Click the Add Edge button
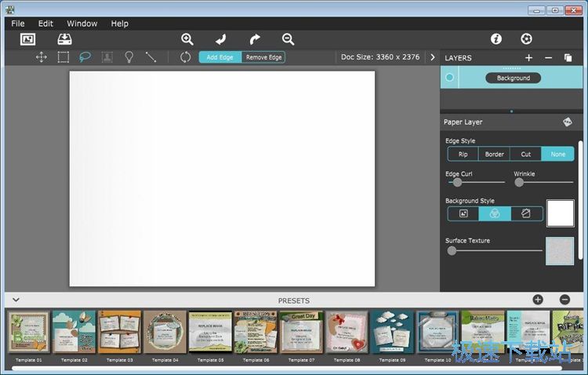This screenshot has width=588, height=375. tap(220, 57)
